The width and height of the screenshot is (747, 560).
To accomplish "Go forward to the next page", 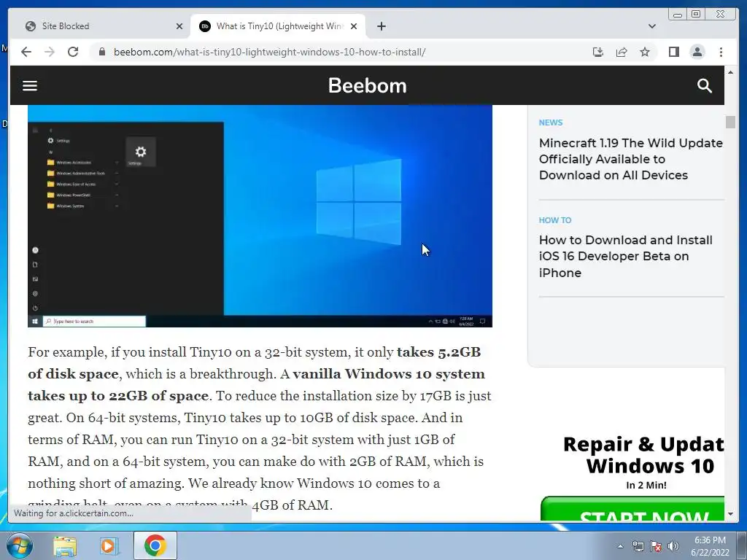I will click(x=50, y=52).
